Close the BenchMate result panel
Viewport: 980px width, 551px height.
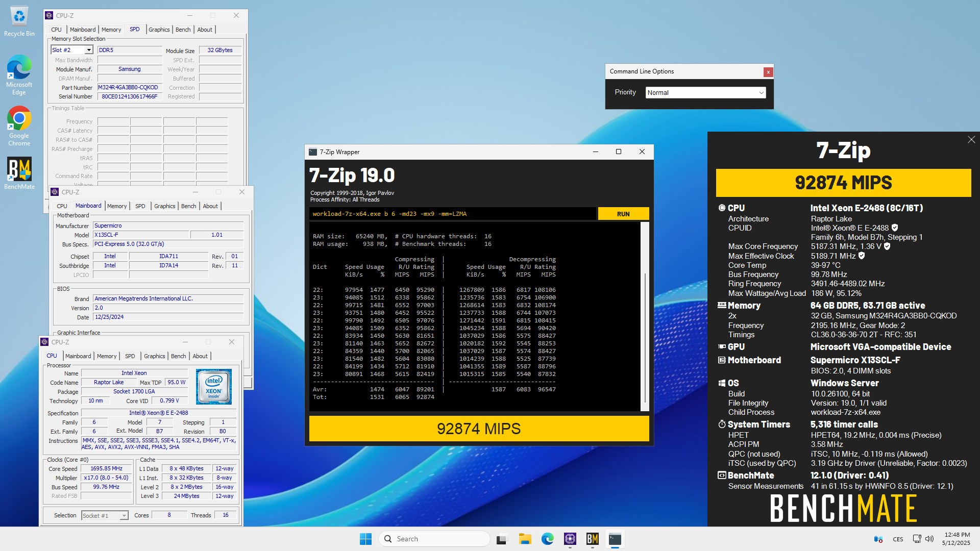[971, 140]
